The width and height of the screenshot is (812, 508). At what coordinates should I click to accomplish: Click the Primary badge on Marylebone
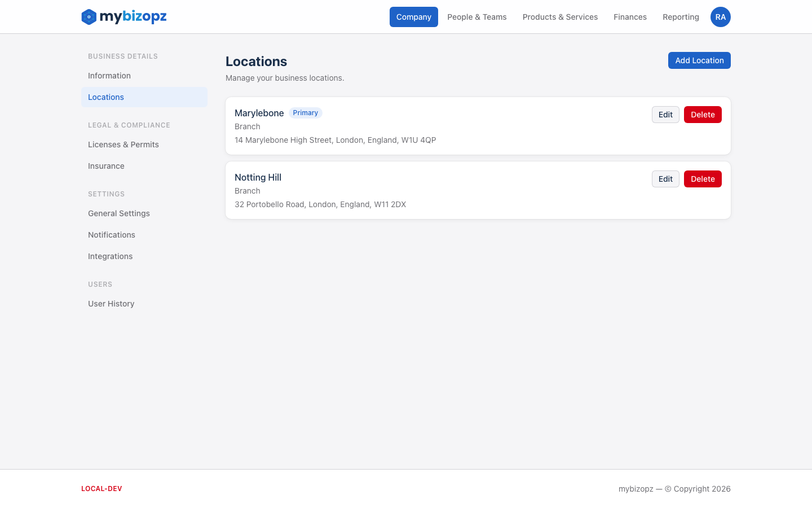point(305,113)
